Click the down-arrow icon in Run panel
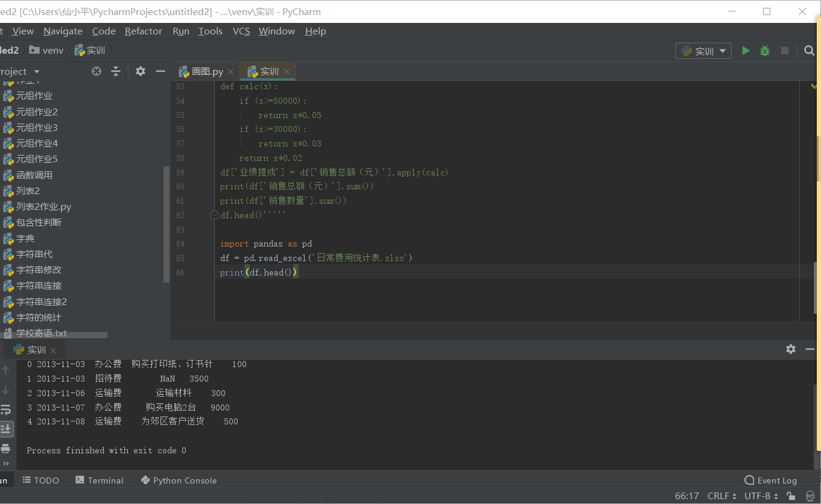The image size is (821, 504). [6, 389]
